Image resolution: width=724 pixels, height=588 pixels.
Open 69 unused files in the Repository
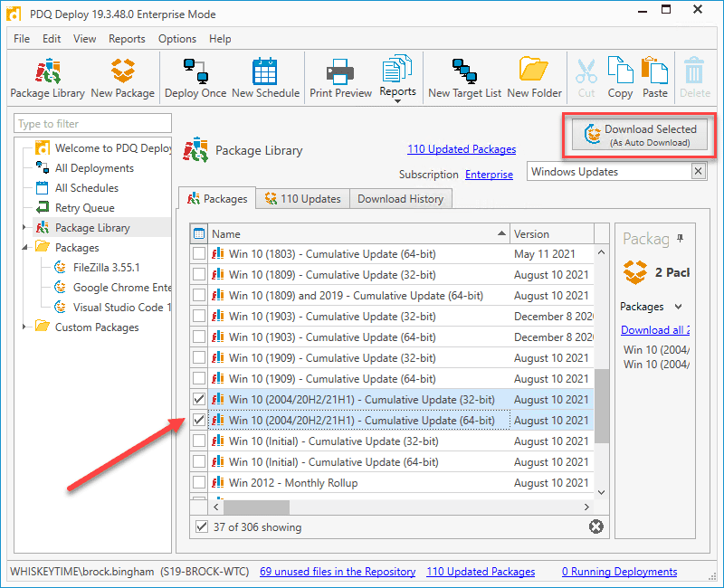[x=338, y=572]
